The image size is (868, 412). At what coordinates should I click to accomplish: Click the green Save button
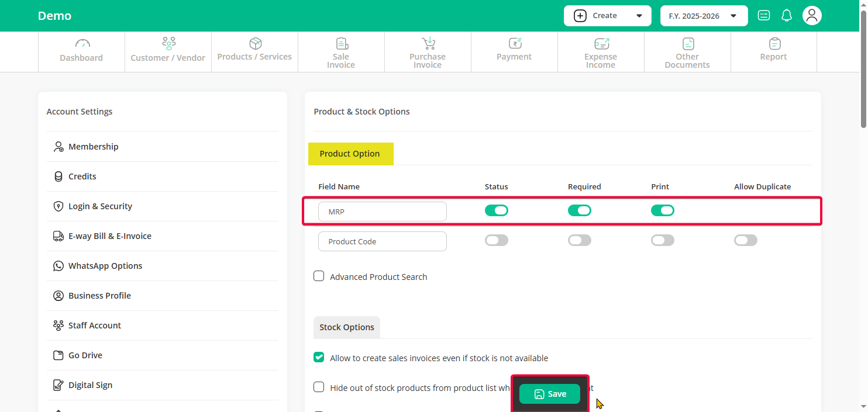coord(549,394)
